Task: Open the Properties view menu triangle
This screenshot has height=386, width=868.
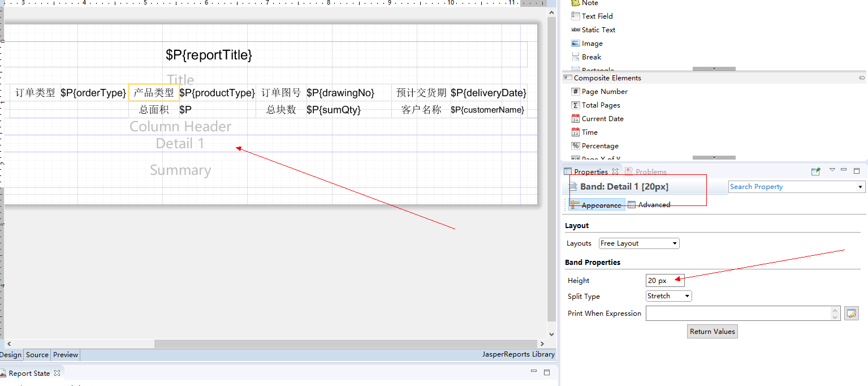Action: coord(832,170)
